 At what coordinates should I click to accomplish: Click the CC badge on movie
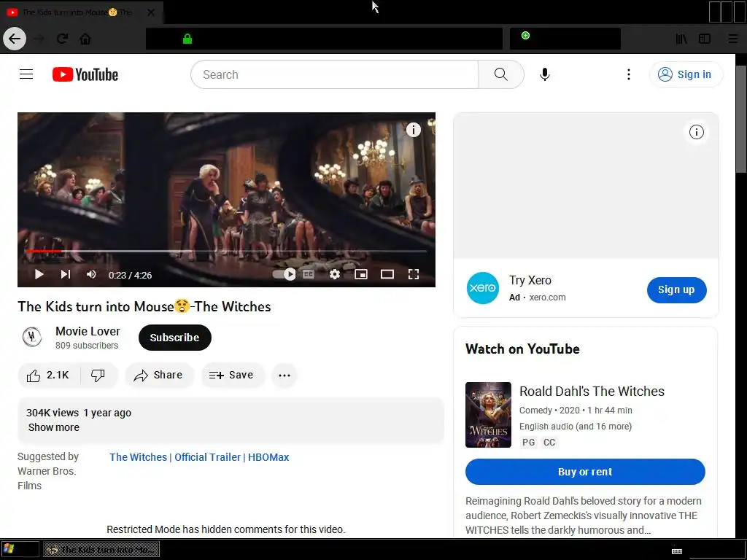(x=549, y=442)
